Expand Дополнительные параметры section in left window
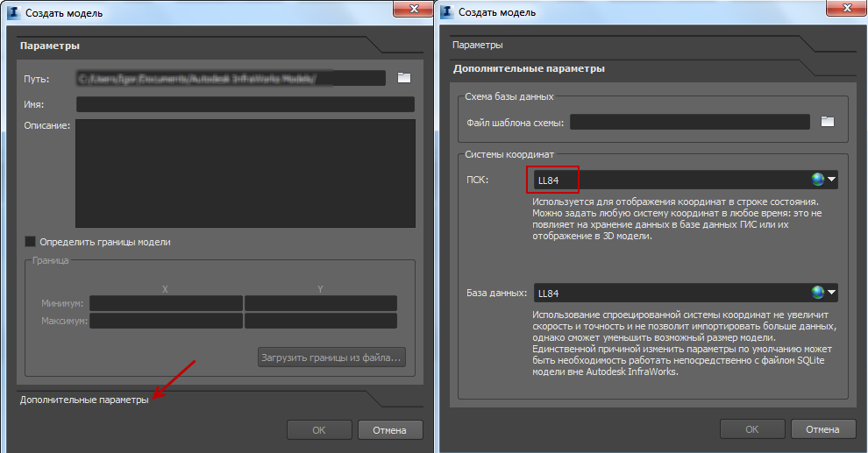868x453 pixels. (x=84, y=400)
